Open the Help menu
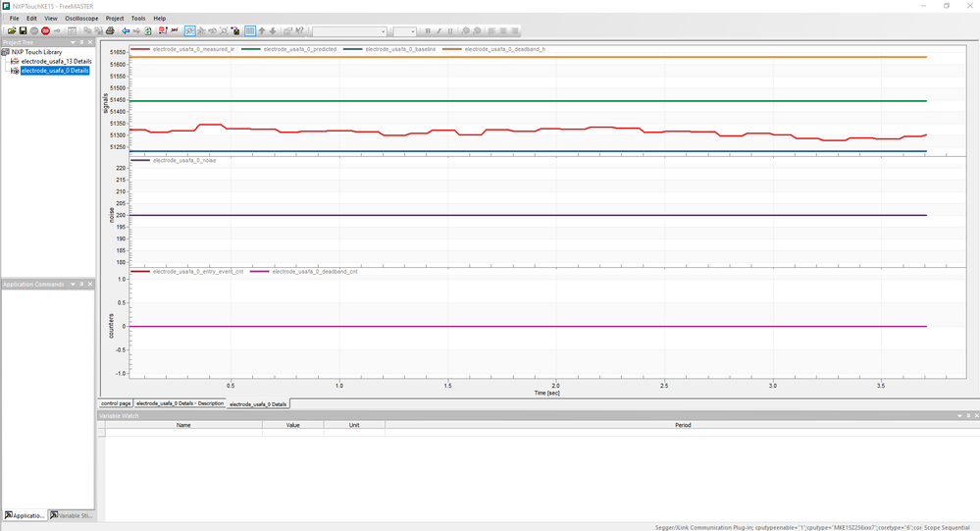The width and height of the screenshot is (980, 531). 159,18
